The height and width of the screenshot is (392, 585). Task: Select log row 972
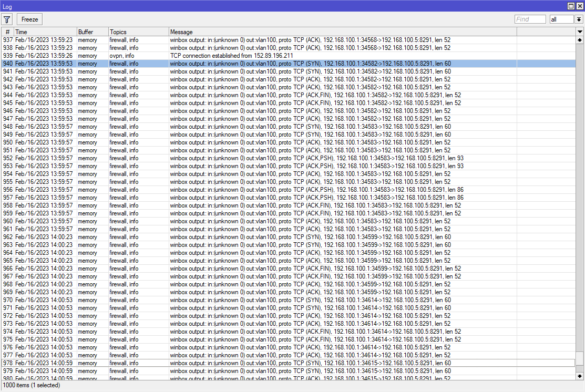289,315
